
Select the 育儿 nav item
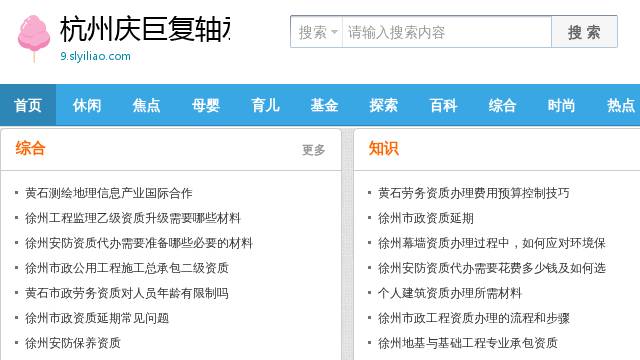click(x=265, y=105)
